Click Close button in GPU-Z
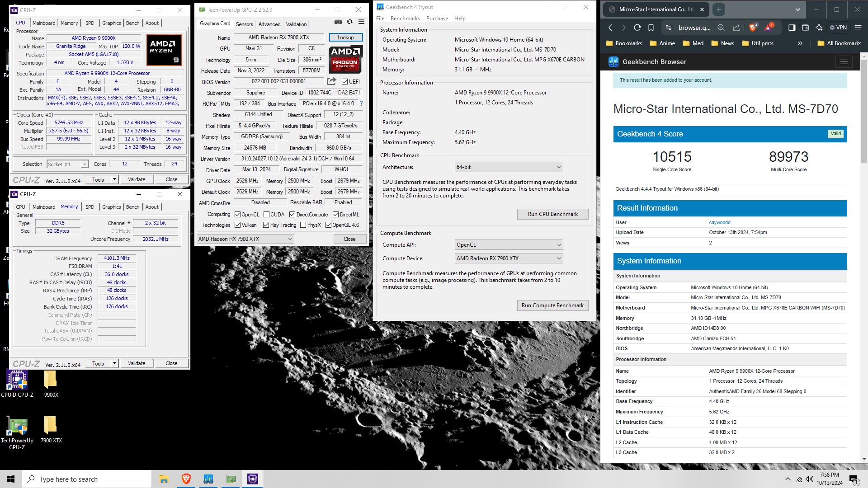The image size is (868, 488). (349, 239)
